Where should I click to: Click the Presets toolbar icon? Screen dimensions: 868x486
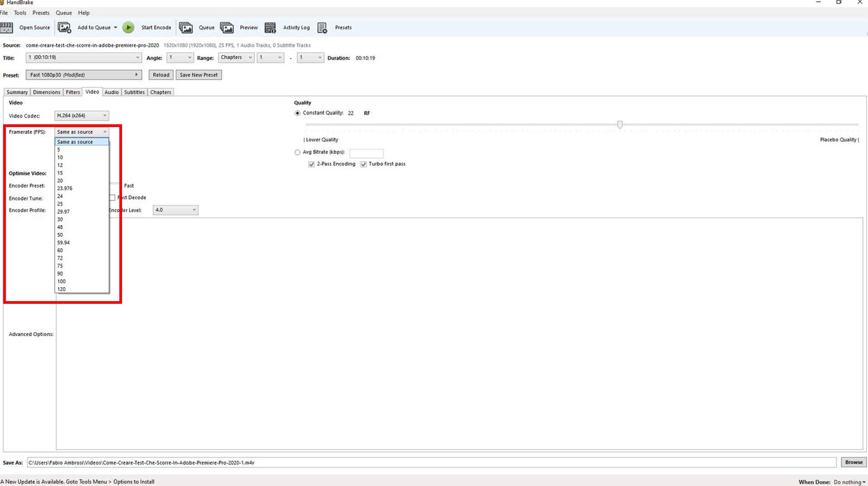pyautogui.click(x=322, y=28)
